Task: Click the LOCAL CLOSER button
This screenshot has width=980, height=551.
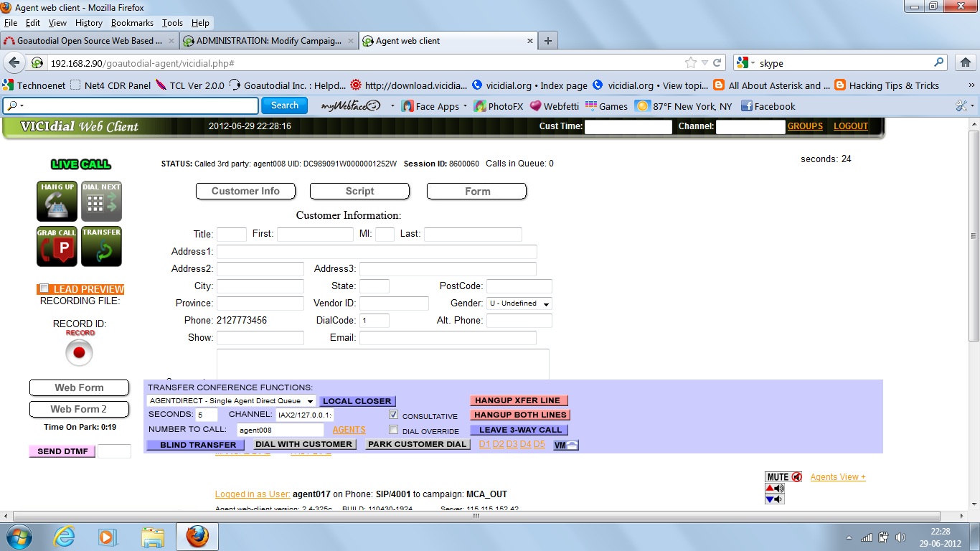Action: [x=358, y=401]
